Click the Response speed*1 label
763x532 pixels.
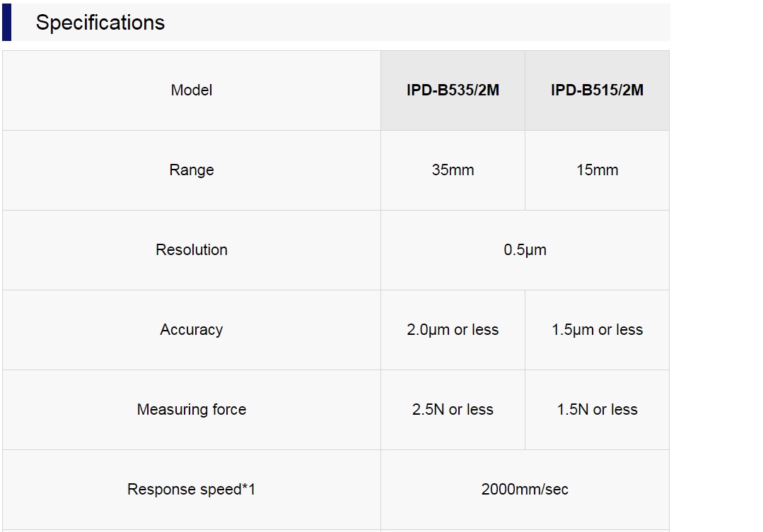[x=191, y=489]
